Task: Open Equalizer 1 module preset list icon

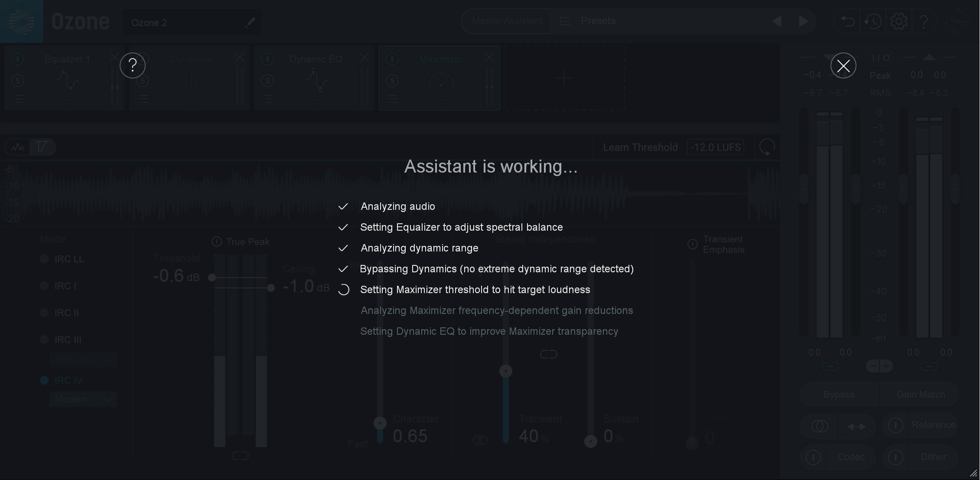Action: 18,99
